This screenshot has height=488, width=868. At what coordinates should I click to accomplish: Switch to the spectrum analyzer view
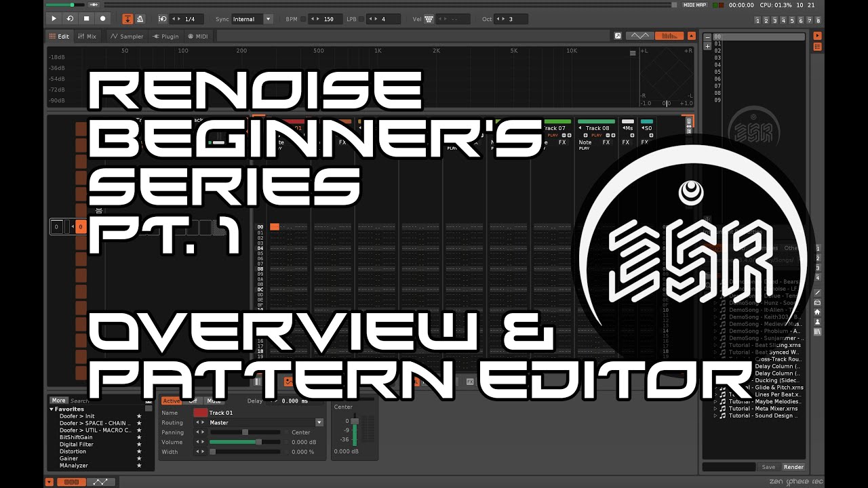pyautogui.click(x=669, y=36)
